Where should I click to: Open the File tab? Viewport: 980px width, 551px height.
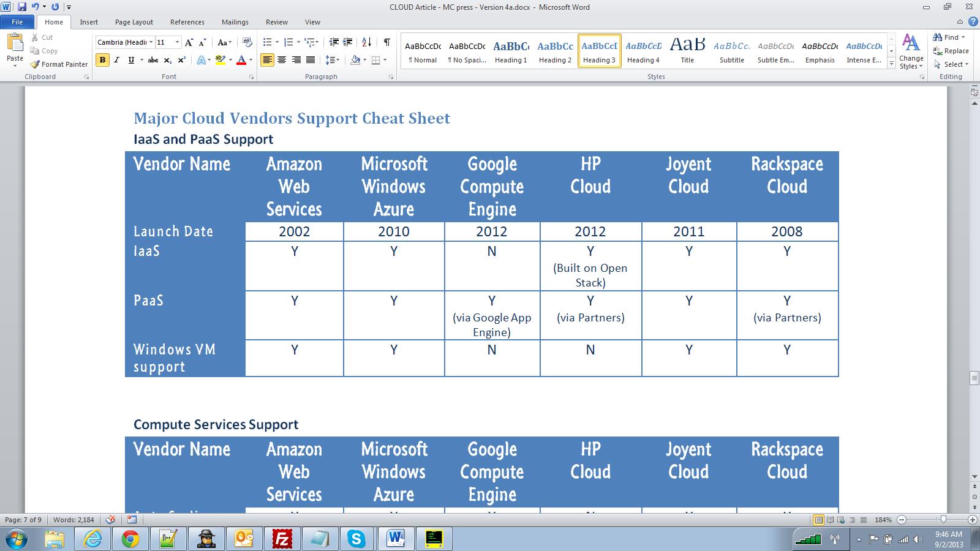click(x=17, y=22)
